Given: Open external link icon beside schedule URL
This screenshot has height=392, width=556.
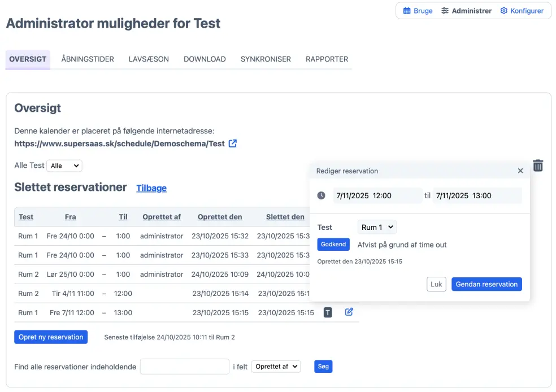Looking at the screenshot, I should point(232,143).
